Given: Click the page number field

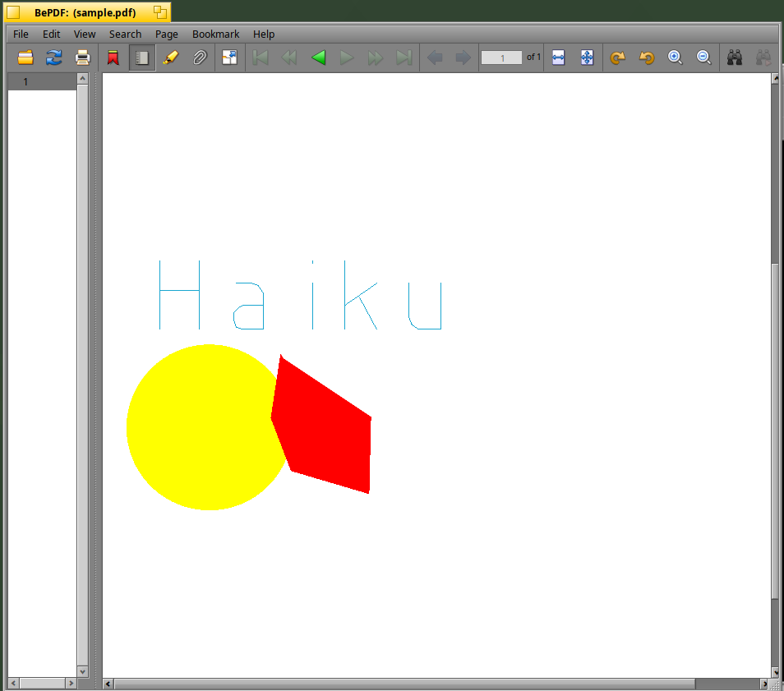Looking at the screenshot, I should click(x=501, y=58).
